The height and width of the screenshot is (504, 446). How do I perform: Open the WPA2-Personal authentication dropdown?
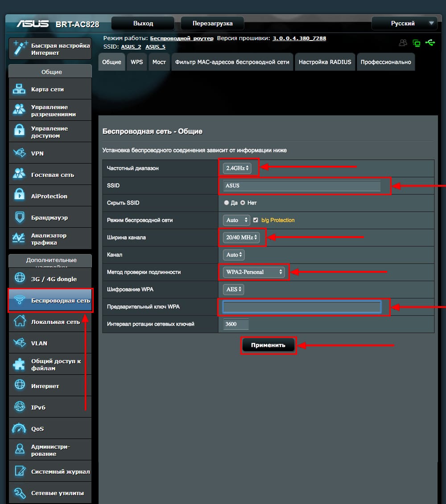point(254,272)
